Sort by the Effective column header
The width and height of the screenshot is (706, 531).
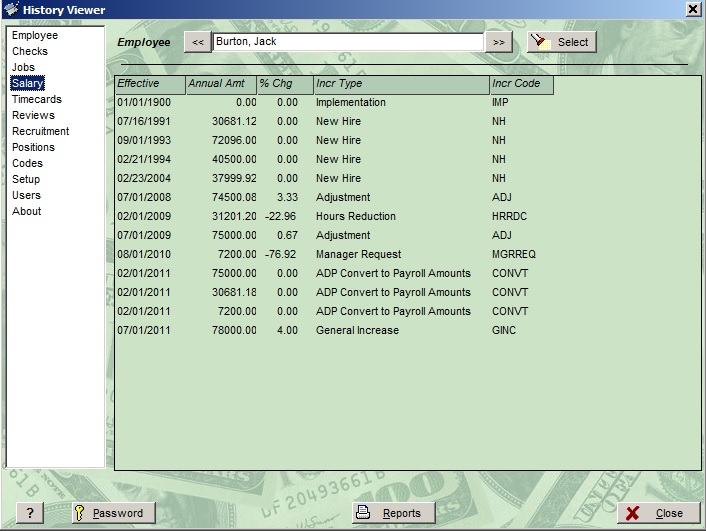click(150, 84)
